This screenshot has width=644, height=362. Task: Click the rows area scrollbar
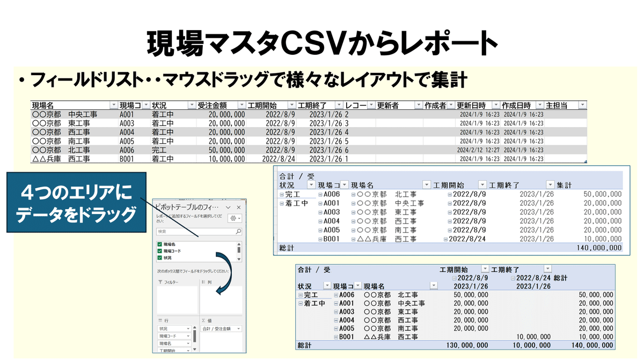click(194, 337)
